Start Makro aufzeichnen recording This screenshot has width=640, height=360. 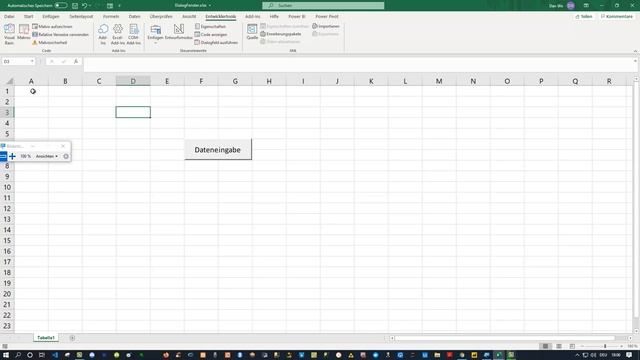click(52, 26)
